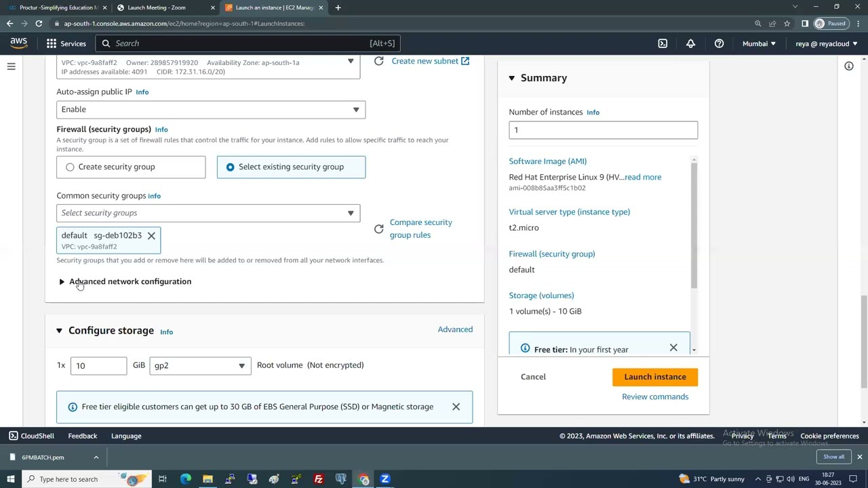868x488 pixels.
Task: Open the Review commands link
Action: (x=655, y=396)
